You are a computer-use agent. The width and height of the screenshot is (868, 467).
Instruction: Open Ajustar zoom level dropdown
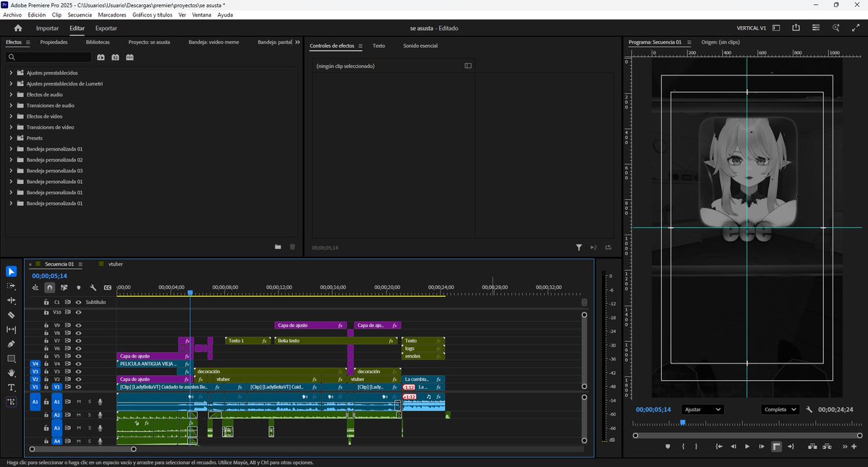click(703, 409)
